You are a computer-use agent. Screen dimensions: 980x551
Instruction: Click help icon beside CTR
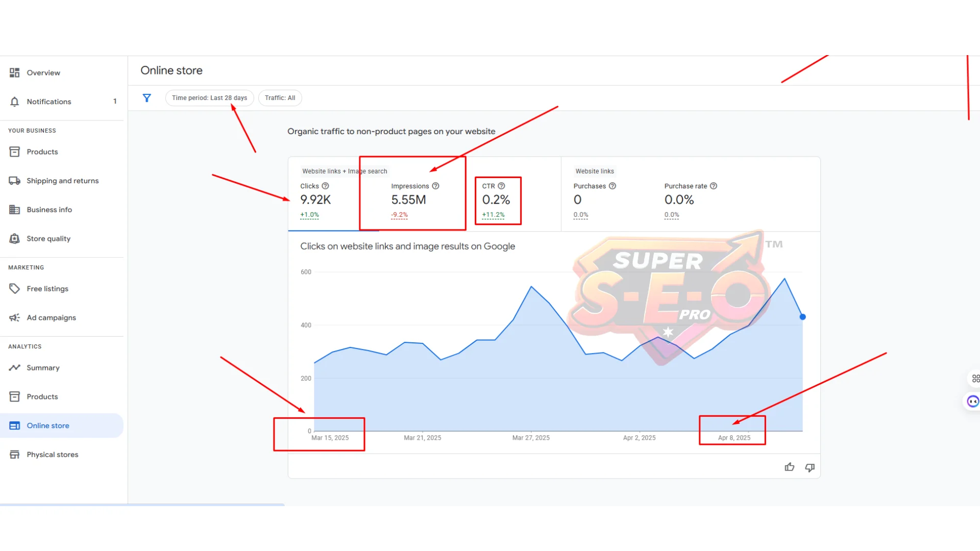pos(501,186)
